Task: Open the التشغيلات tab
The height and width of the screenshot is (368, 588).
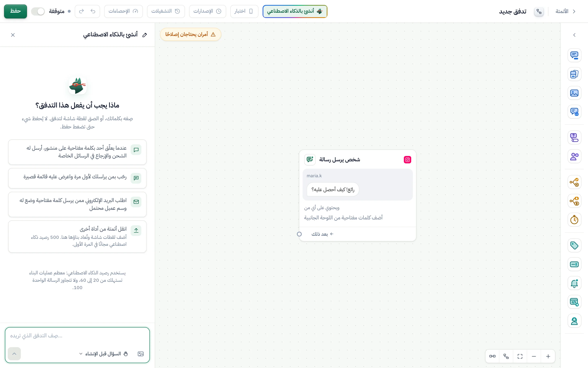Action: click(x=166, y=11)
